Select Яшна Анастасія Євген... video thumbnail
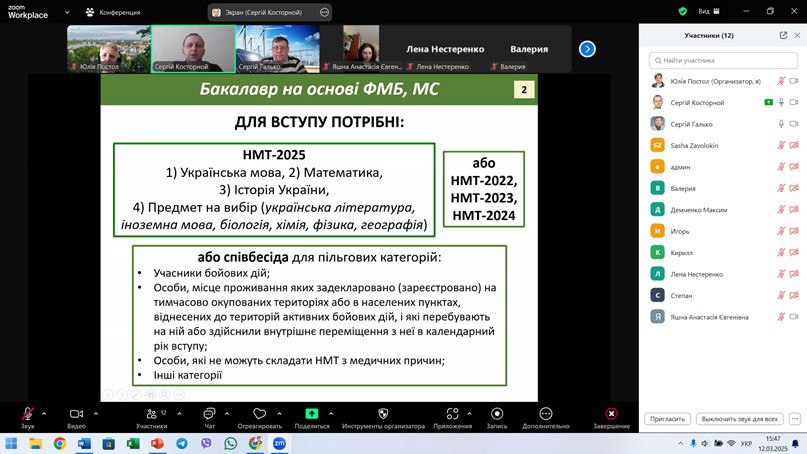Image resolution: width=807 pixels, height=454 pixels. point(362,49)
